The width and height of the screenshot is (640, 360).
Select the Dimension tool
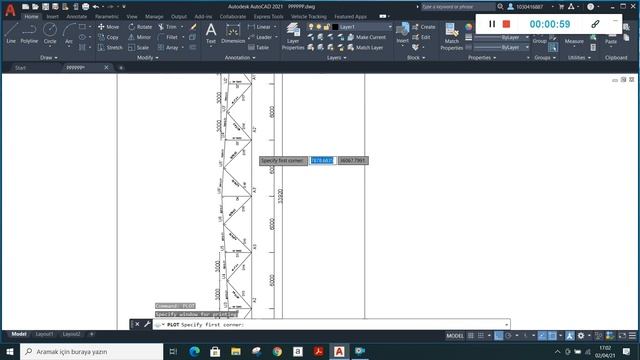(x=233, y=33)
